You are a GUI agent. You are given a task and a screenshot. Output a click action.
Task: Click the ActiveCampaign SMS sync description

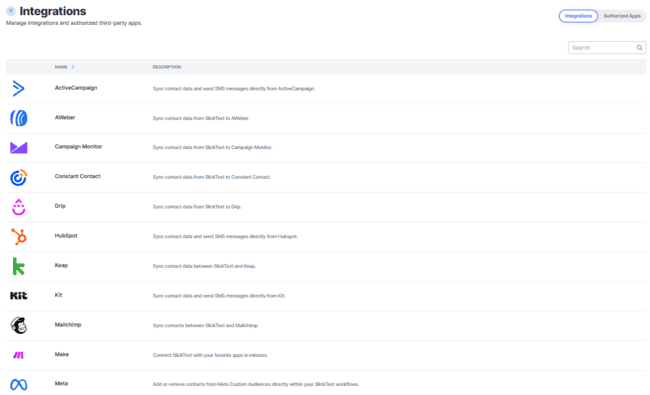(234, 89)
